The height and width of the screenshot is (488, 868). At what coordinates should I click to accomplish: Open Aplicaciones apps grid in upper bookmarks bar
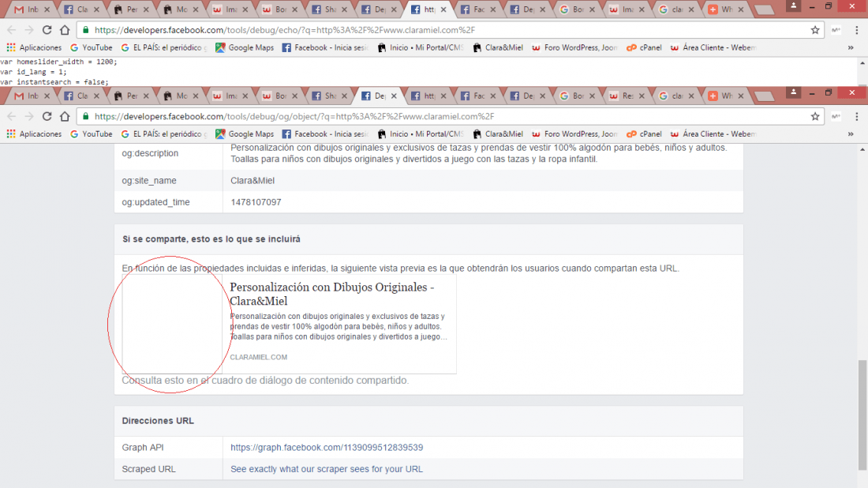tap(34, 47)
